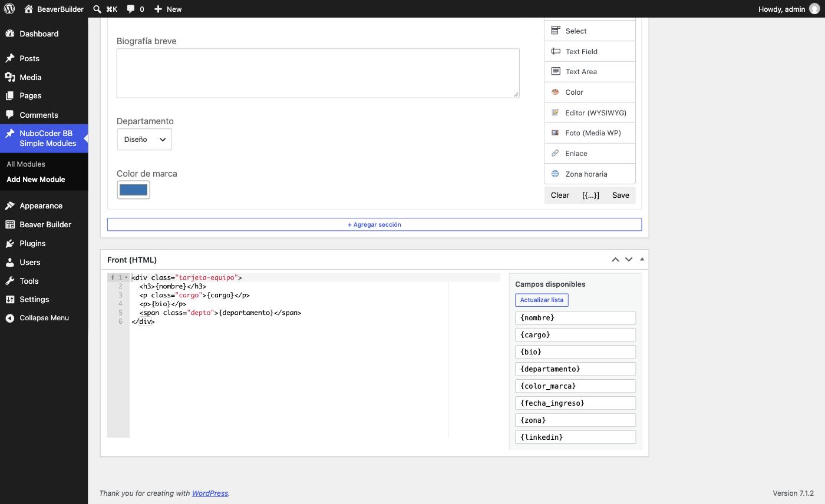Viewport: 825px width, 504px height.
Task: Click the {cargo} placeholder field
Action: [x=575, y=335]
